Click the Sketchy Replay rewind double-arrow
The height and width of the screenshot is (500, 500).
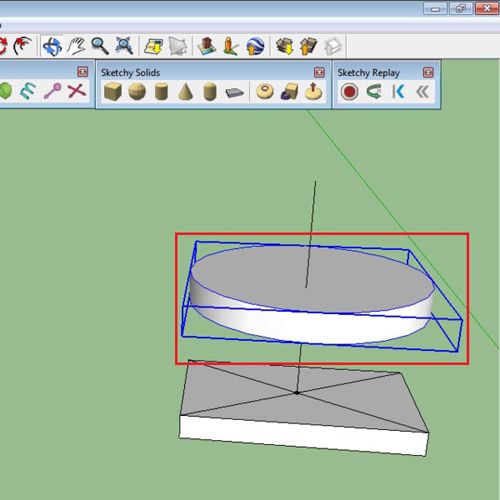click(423, 92)
